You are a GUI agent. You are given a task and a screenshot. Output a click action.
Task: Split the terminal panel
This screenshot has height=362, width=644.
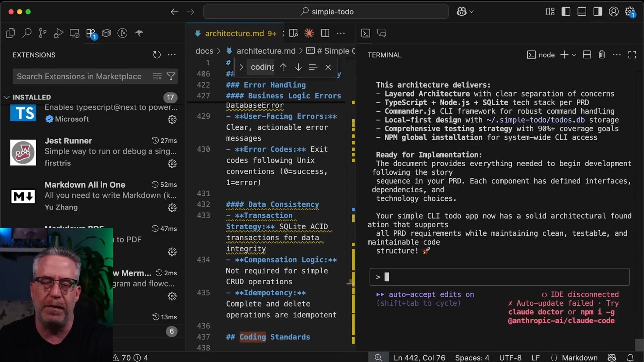tap(587, 55)
